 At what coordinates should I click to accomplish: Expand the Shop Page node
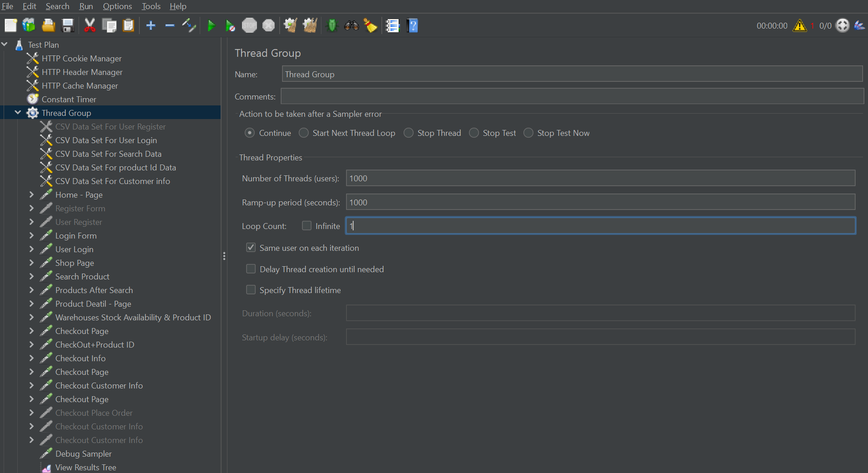pyautogui.click(x=31, y=263)
